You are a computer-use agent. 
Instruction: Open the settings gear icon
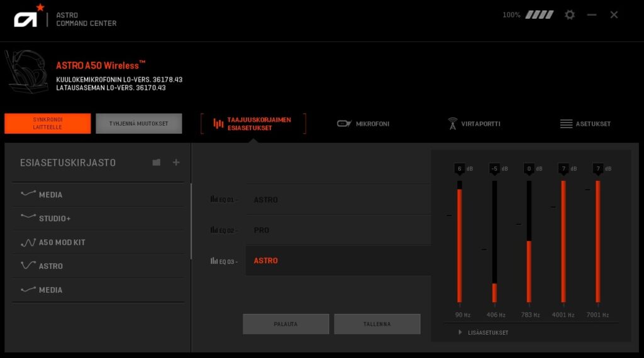pos(570,15)
